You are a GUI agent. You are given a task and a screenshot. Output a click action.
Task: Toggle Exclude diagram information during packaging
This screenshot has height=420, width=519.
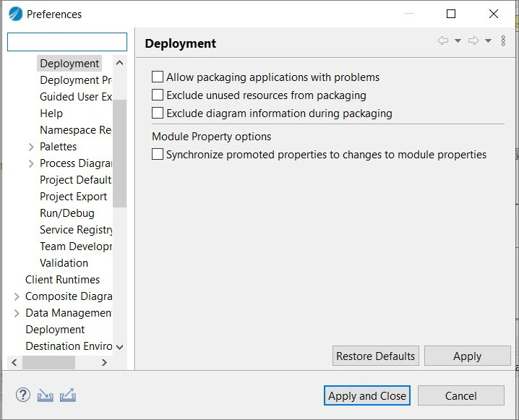point(158,113)
